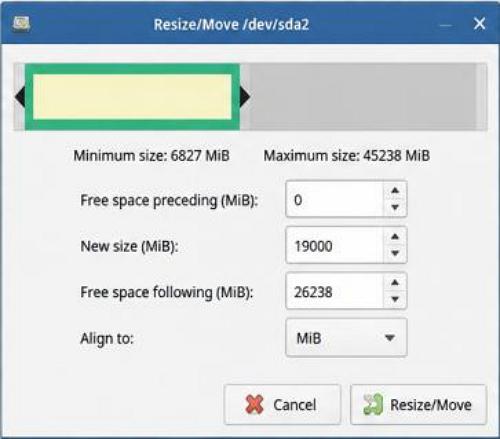The image size is (500, 439).
Task: Increase the Free space following value
Action: (x=395, y=283)
